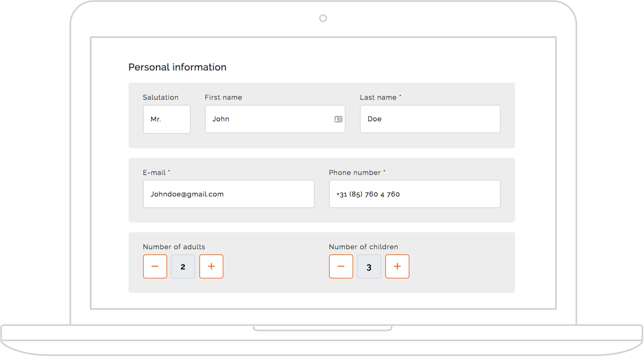Click the First name label
Viewport: 644px width, 360px height.
coord(223,97)
